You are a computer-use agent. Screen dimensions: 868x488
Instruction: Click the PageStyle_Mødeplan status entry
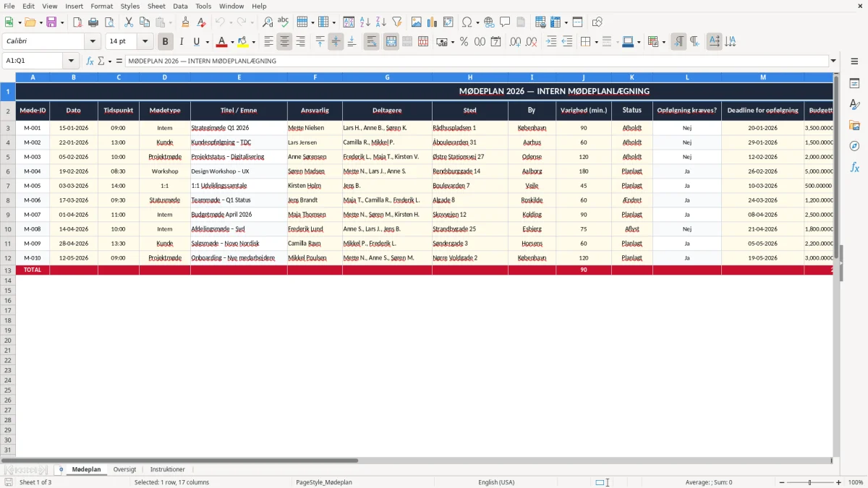[x=324, y=482]
